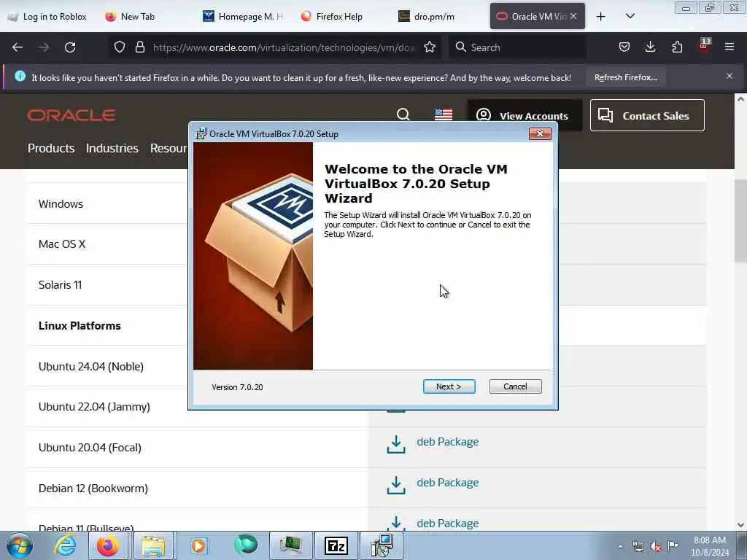Click the VirtualBox installer taskbar icon
Viewport: 747px width, 560px height.
coord(382,545)
